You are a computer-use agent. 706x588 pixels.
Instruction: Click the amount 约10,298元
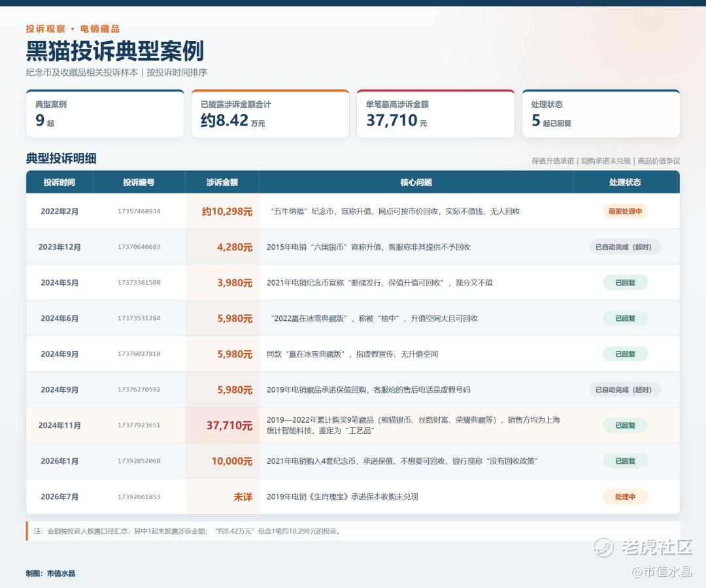(227, 212)
